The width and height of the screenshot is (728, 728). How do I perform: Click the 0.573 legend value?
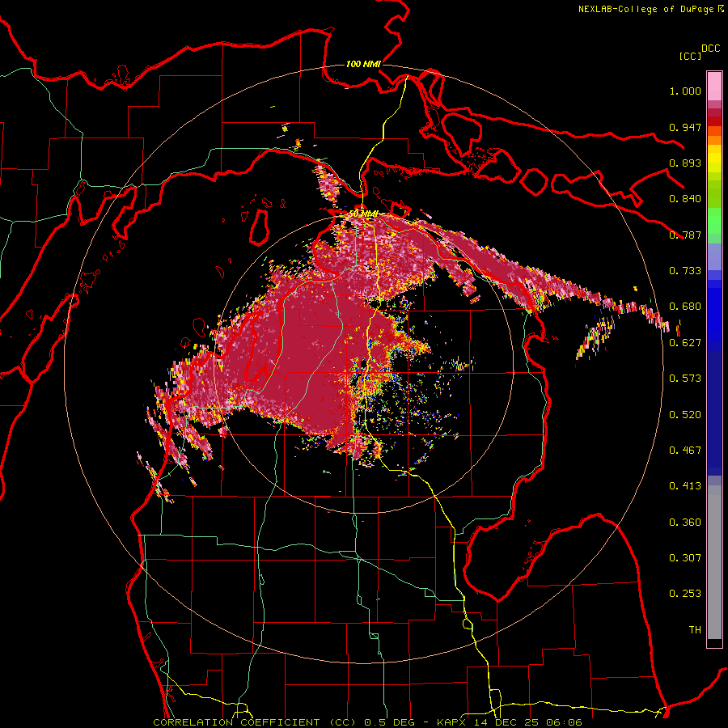[685, 379]
